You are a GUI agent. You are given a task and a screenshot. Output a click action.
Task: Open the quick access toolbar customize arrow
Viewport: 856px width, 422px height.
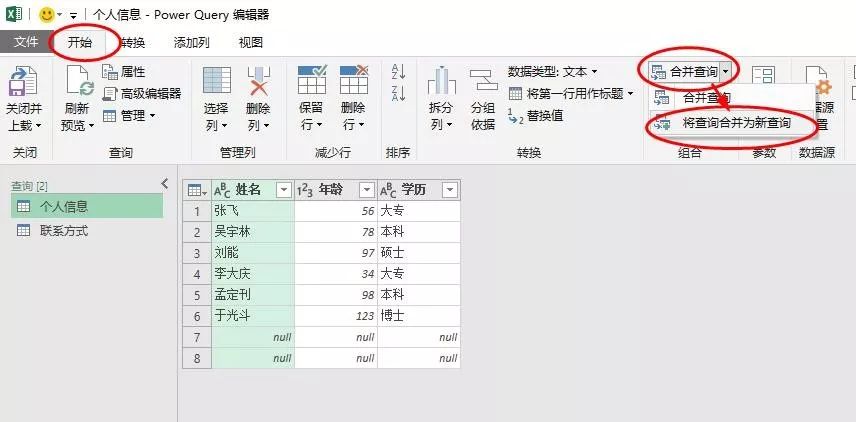(x=73, y=16)
